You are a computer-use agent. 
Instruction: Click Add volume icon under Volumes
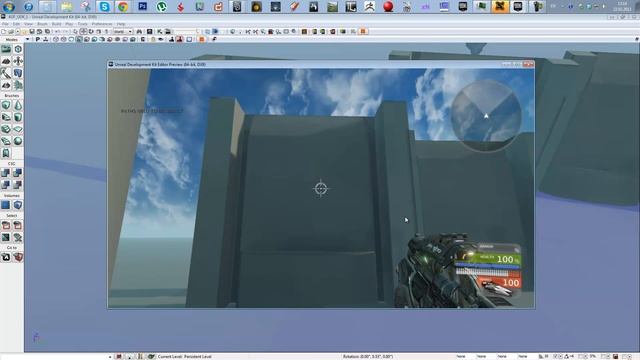[x=18, y=205]
